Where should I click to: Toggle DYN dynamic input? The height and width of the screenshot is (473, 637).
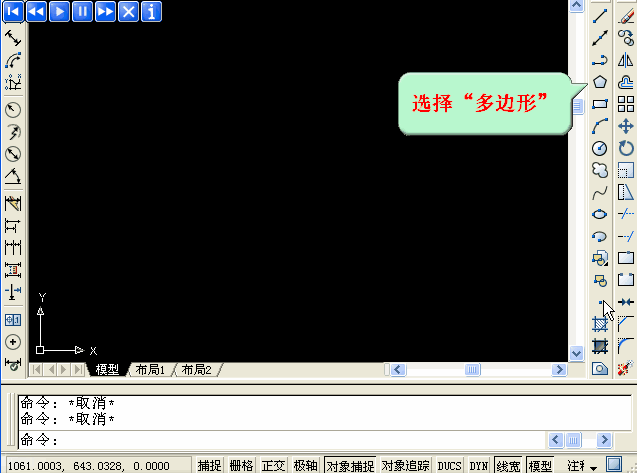(x=479, y=465)
